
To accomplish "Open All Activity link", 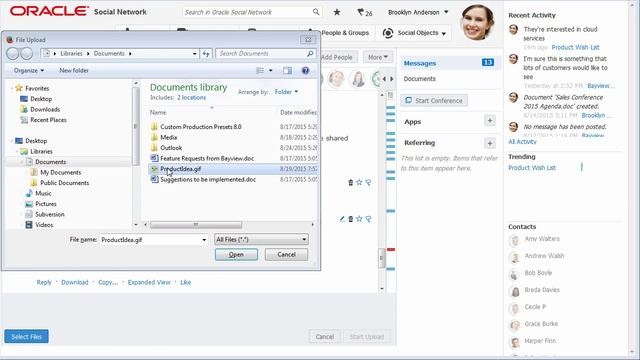I will pyautogui.click(x=522, y=142).
